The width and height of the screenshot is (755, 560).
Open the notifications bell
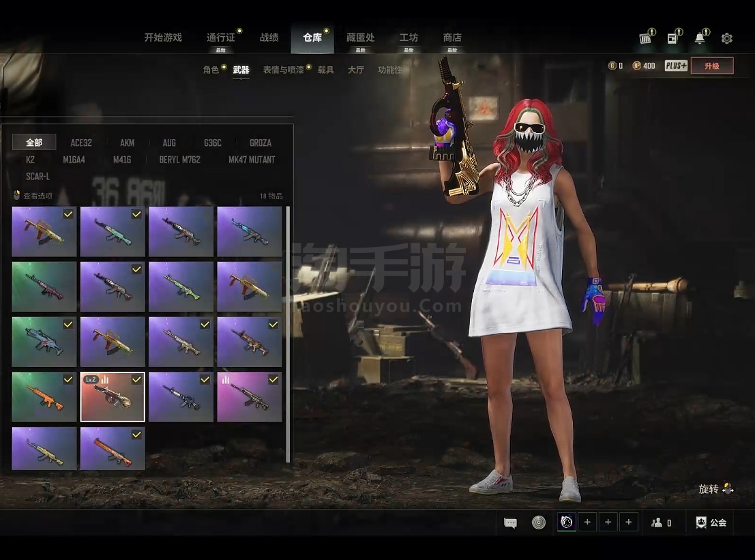pyautogui.click(x=700, y=39)
